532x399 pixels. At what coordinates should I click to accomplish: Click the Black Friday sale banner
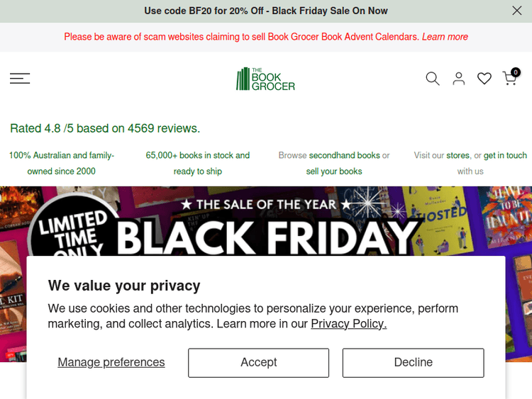266,221
